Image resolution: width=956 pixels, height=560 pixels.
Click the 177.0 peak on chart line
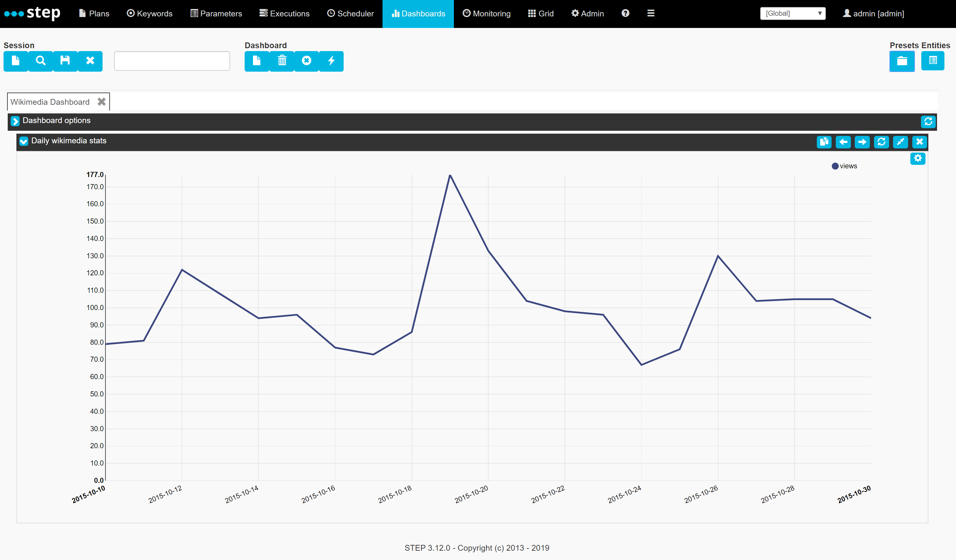tap(450, 175)
